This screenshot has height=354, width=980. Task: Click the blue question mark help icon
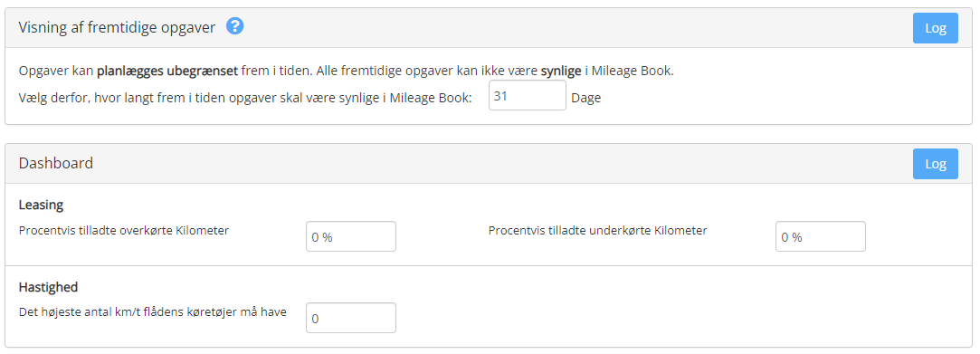pos(235,26)
